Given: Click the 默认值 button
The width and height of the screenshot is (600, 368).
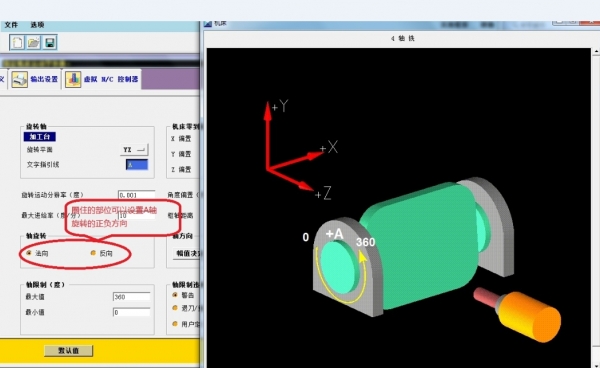Looking at the screenshot, I should coord(68,350).
